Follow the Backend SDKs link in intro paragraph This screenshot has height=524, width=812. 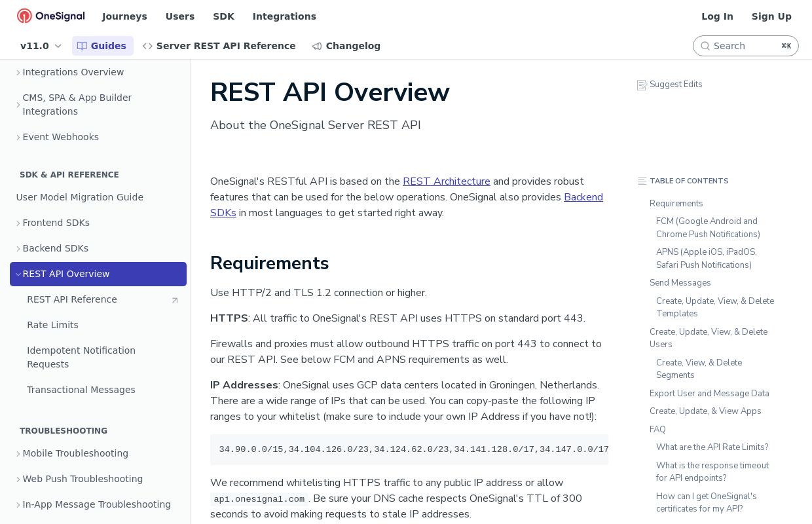coord(583,197)
